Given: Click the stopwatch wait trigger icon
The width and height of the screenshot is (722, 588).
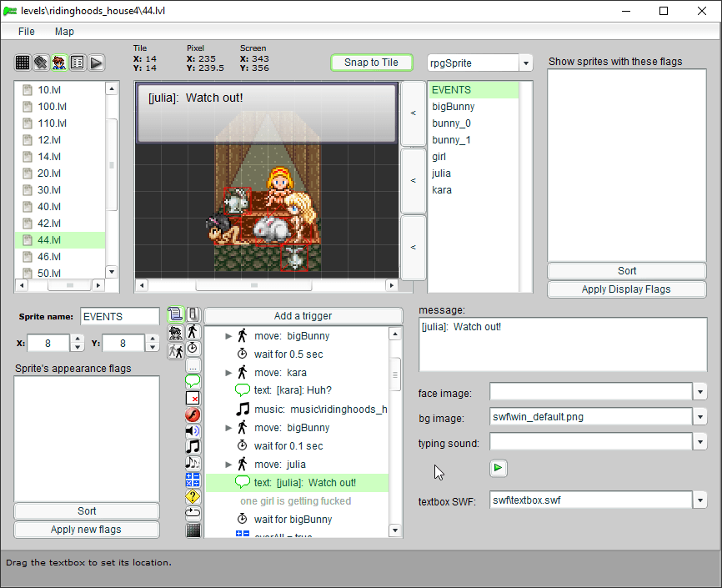Looking at the screenshot, I should [193, 348].
